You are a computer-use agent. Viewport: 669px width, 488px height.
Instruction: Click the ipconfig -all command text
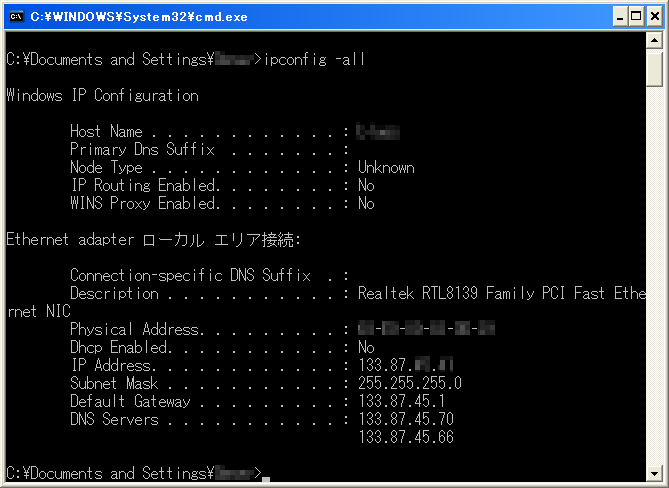click(314, 59)
